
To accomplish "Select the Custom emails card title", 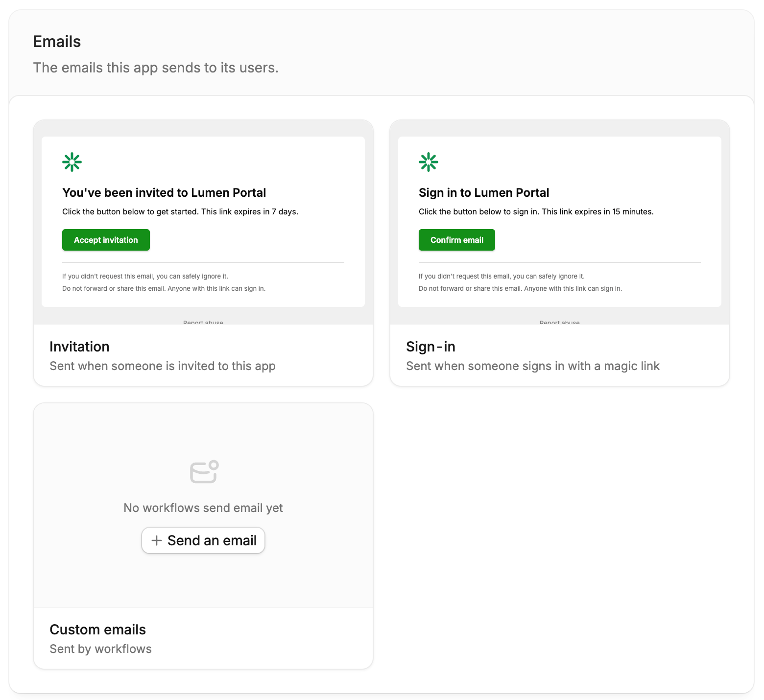I will click(98, 630).
